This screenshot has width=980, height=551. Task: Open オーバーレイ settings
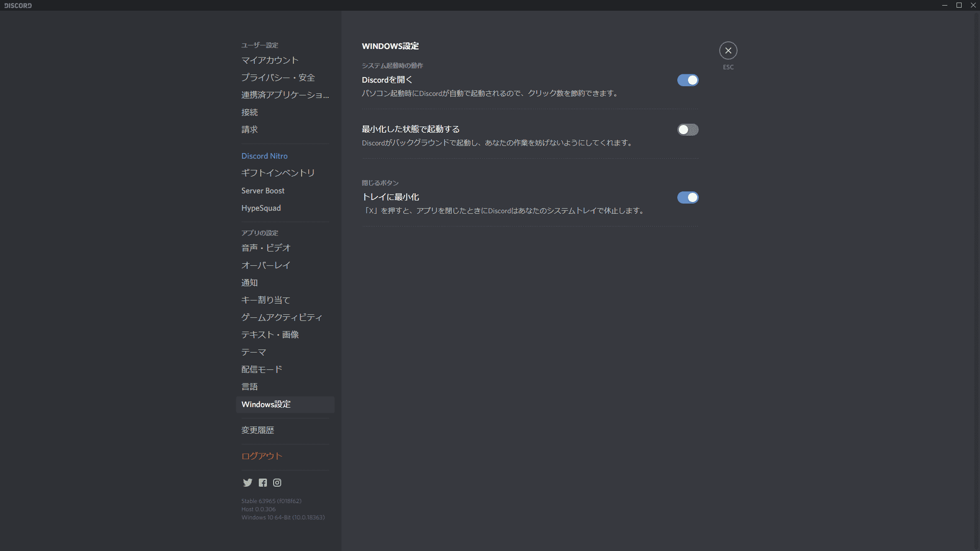pyautogui.click(x=285, y=265)
